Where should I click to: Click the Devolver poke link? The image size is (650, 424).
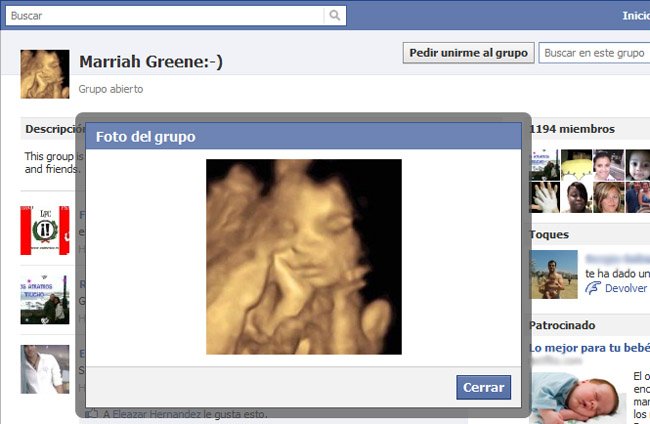(626, 288)
